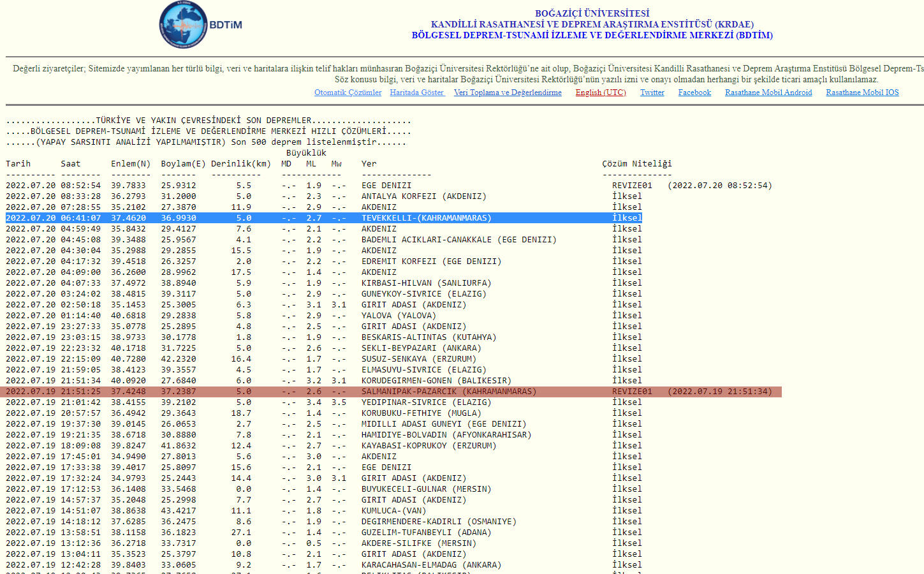Click the Büyüklük heading label
The height and width of the screenshot is (574, 924).
pos(306,153)
